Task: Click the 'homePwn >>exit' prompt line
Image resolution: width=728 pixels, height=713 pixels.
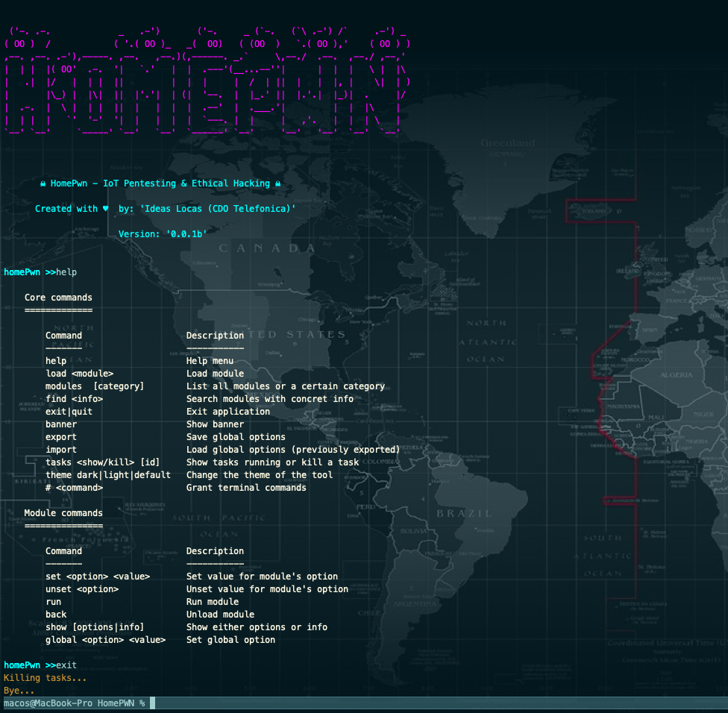Action: (x=40, y=665)
